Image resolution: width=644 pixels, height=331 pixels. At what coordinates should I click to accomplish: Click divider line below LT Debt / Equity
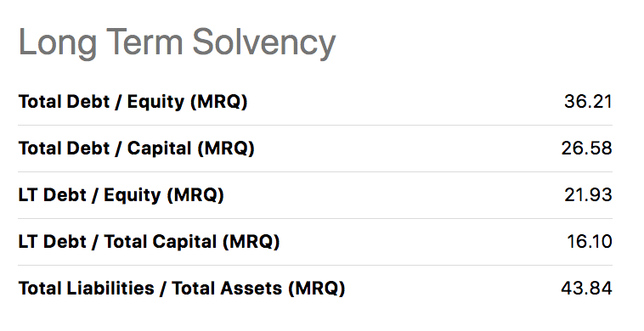315,218
